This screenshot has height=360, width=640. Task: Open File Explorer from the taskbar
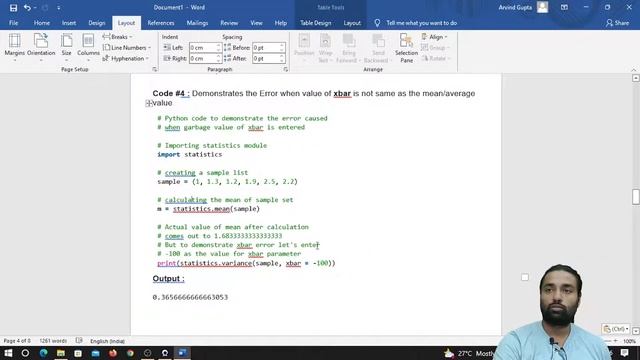point(61,353)
